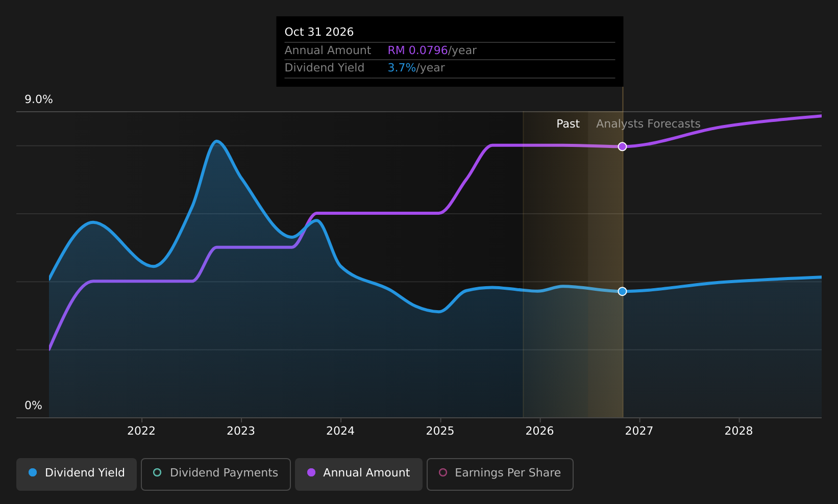Enable the Earnings Per Share series
Image resolution: width=838 pixels, height=504 pixels.
[500, 474]
